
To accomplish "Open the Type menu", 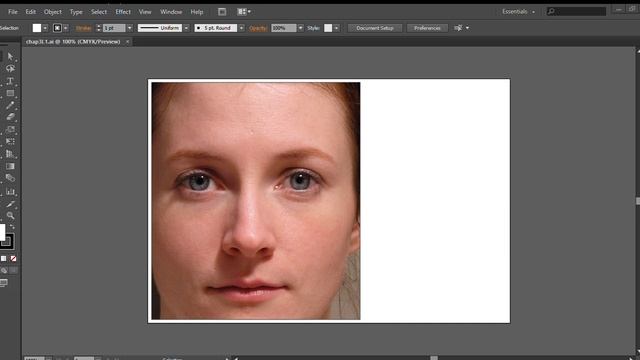I will coord(76,12).
